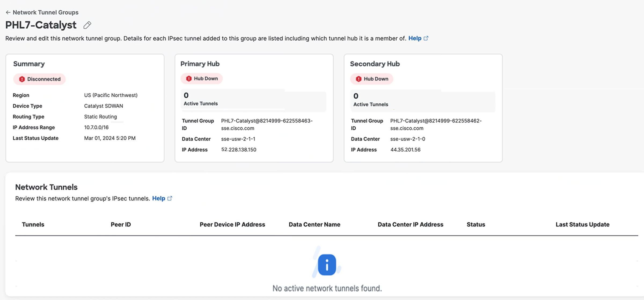The image size is (644, 300).
Task: Click the red alert icon in the Disconnected badge
Action: point(22,79)
